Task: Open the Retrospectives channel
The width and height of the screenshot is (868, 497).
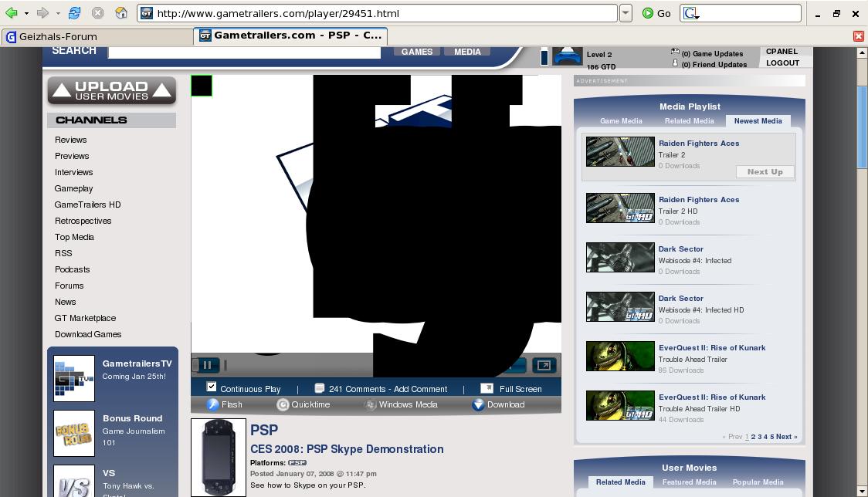Action: click(x=83, y=221)
